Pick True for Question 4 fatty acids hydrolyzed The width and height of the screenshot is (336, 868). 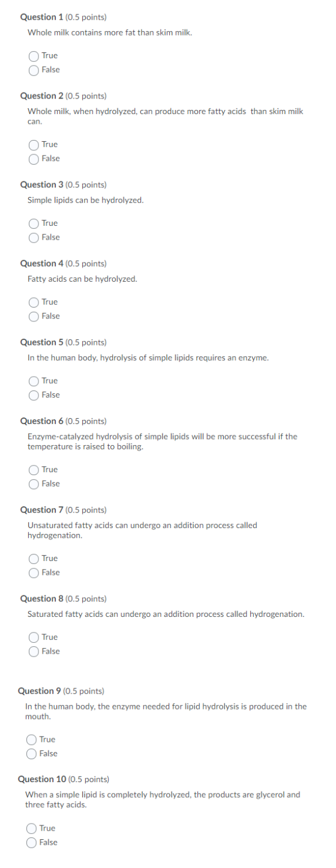pos(34,302)
